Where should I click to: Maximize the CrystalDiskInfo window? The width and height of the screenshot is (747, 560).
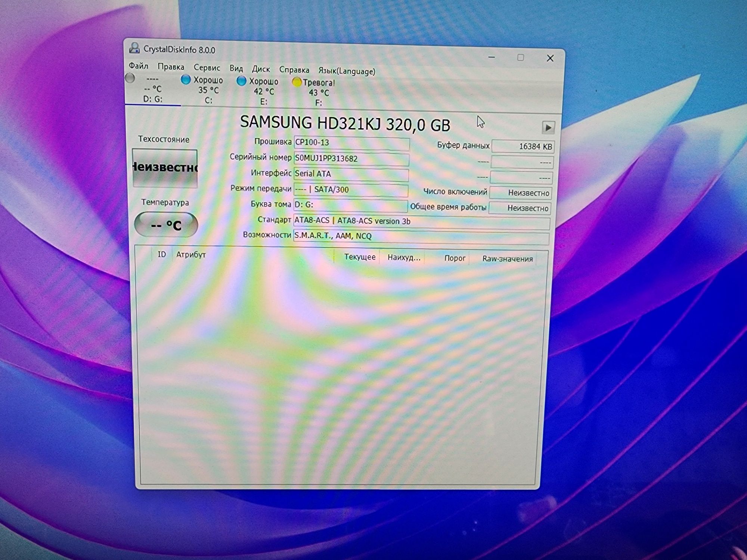tap(521, 58)
